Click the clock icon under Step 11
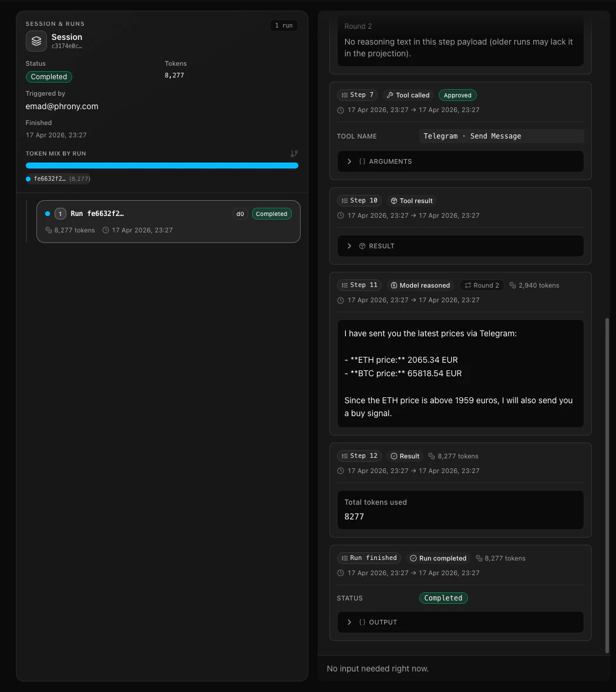 (341, 301)
